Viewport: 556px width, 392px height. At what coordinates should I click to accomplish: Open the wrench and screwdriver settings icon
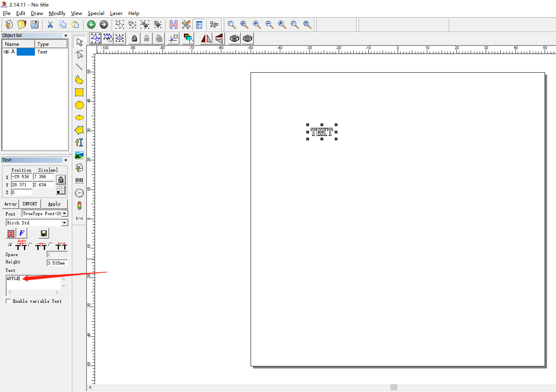click(x=186, y=25)
